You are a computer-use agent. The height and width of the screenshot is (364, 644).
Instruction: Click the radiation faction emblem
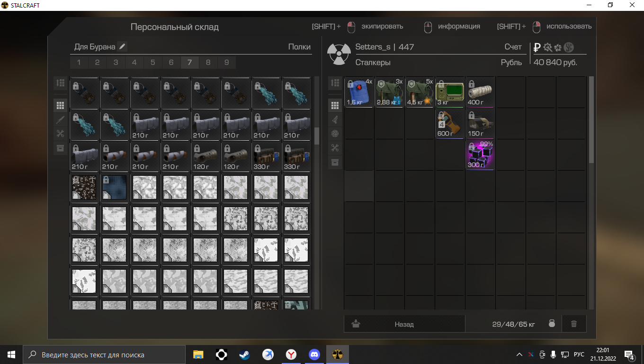[x=339, y=55]
